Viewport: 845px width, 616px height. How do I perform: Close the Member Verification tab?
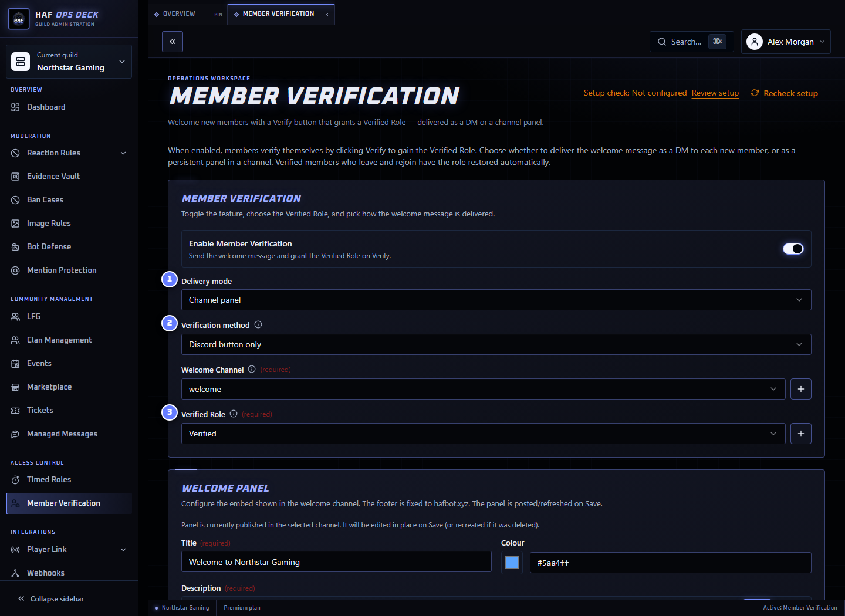327,15
